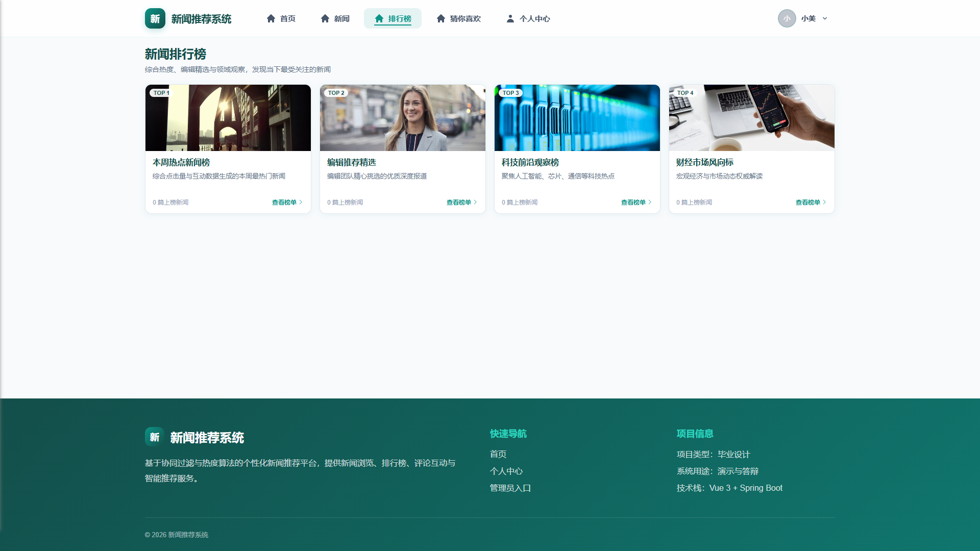
Task: Click the house icon beside 新闻
Action: 325,18
